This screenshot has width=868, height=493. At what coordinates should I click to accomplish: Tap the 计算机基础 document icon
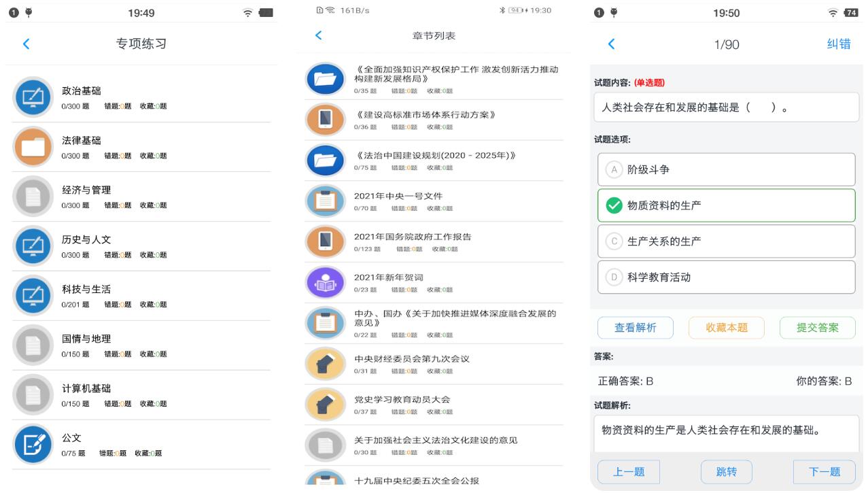click(x=33, y=394)
